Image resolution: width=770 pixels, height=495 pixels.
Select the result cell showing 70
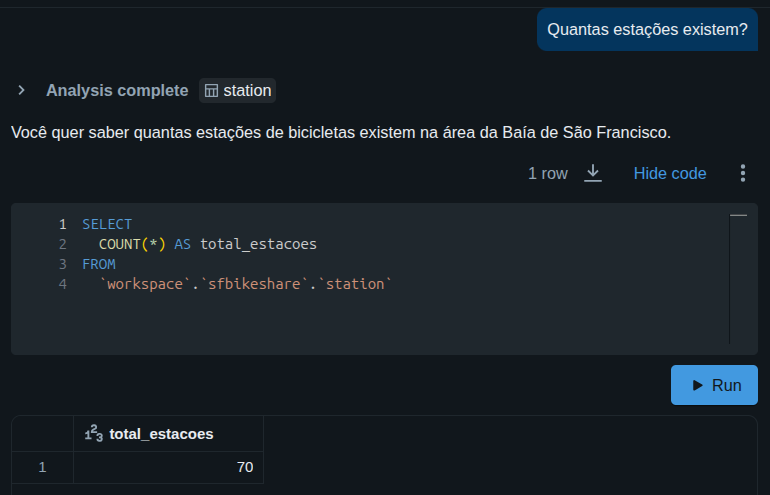(x=168, y=467)
